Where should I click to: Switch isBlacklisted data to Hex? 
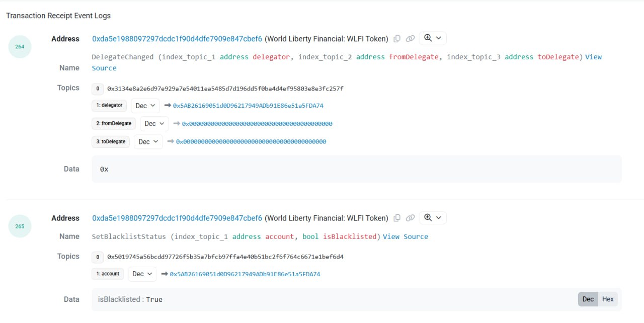608,299
